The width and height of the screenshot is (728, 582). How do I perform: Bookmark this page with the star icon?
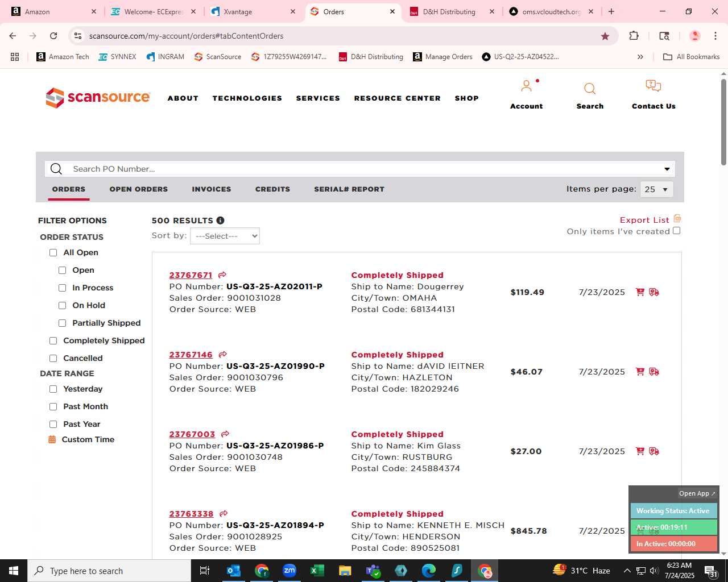(605, 36)
